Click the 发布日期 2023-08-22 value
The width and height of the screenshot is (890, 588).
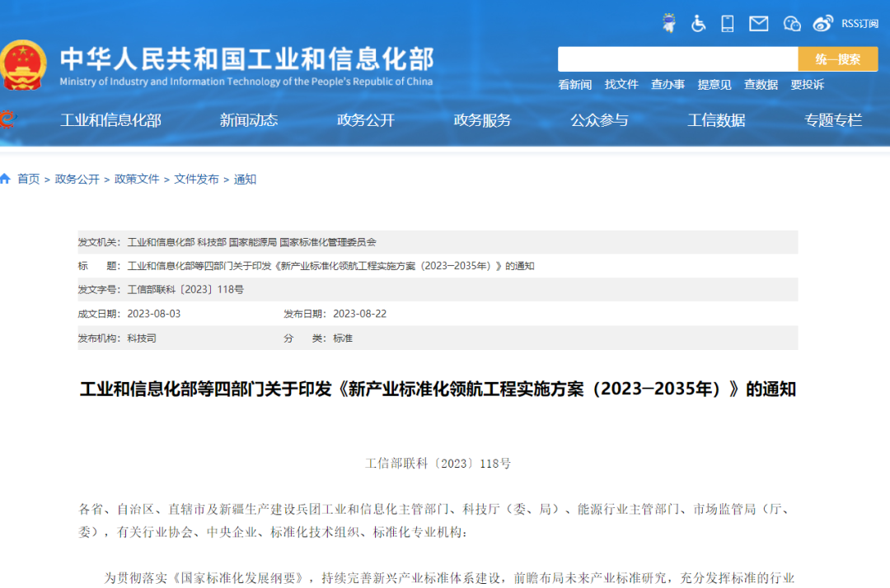click(x=360, y=314)
